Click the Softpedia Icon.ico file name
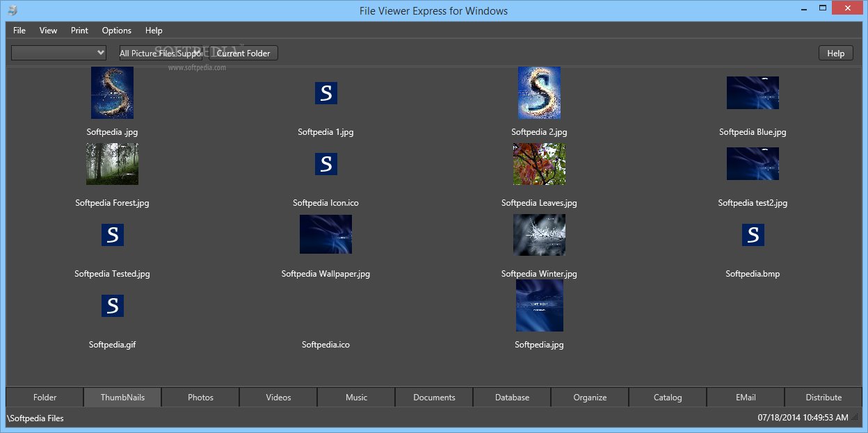The image size is (868, 433). (326, 203)
